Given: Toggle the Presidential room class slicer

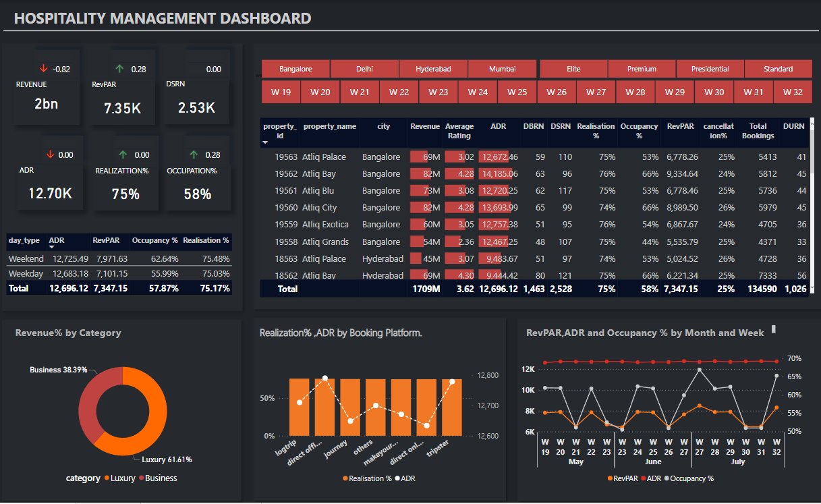Looking at the screenshot, I should click(x=710, y=69).
